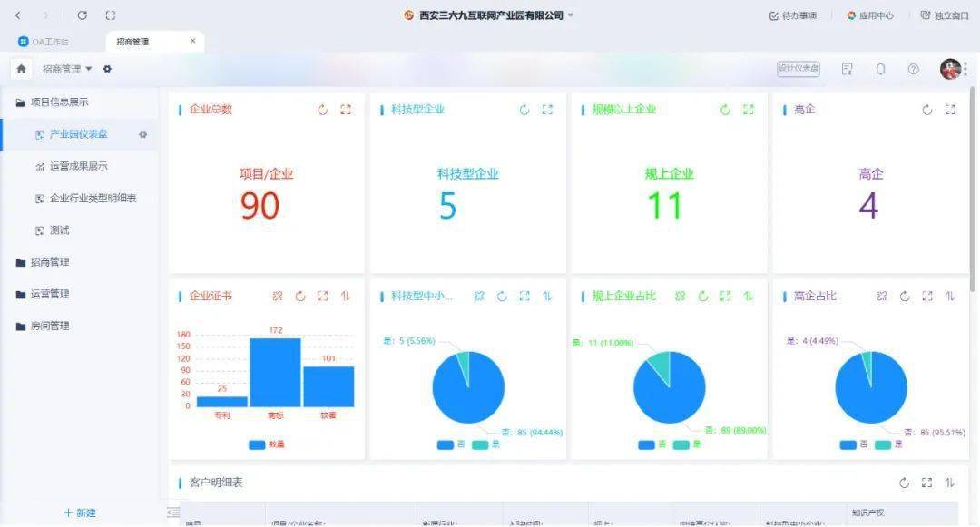This screenshot has width=980, height=527.
Task: Select 运营成果展示 in the sidebar
Action: [79, 166]
